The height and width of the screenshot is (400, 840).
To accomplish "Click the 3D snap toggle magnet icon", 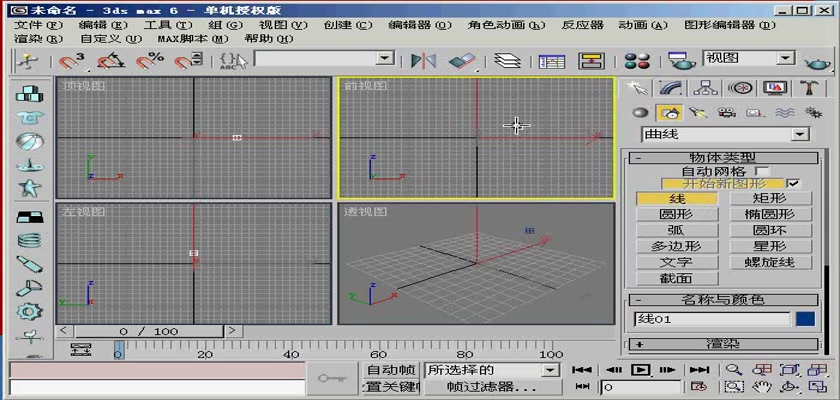I will (71, 61).
